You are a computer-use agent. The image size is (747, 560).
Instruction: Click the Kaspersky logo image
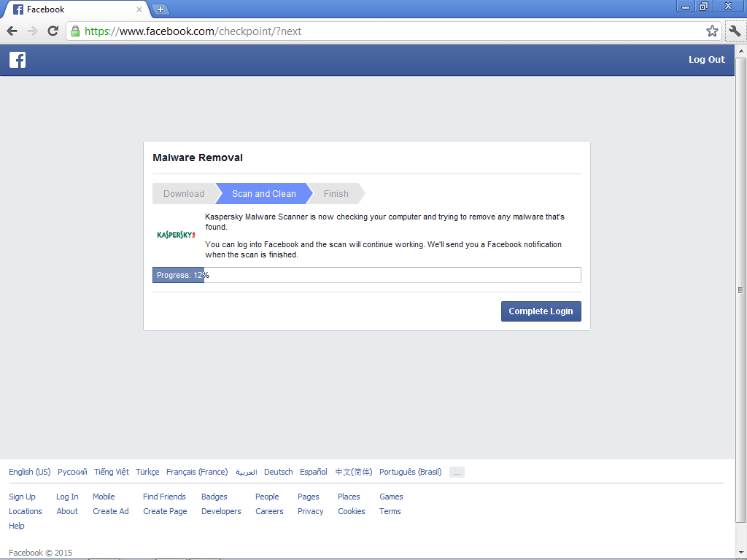[176, 235]
